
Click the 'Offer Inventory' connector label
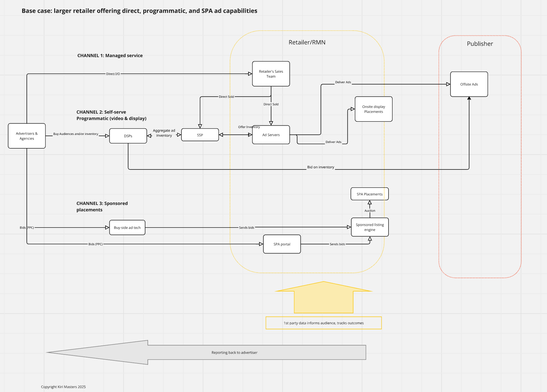pyautogui.click(x=249, y=127)
